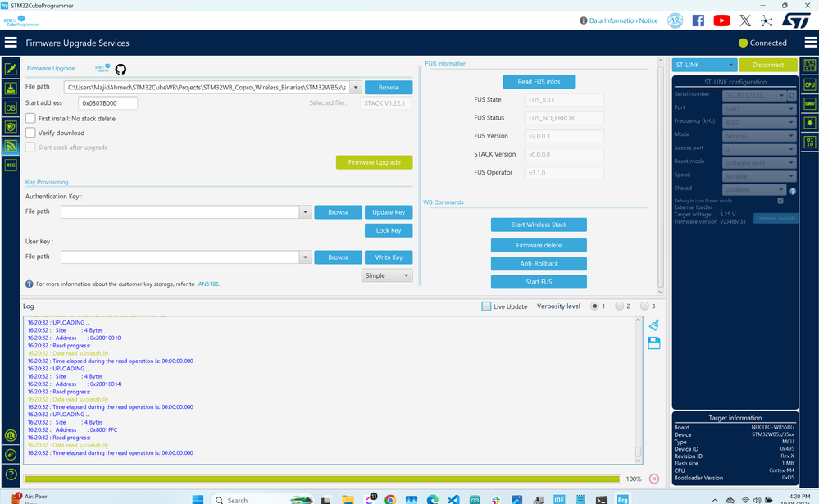Enable First install: No stack delete checkbox
This screenshot has height=504, width=819.
[31, 118]
